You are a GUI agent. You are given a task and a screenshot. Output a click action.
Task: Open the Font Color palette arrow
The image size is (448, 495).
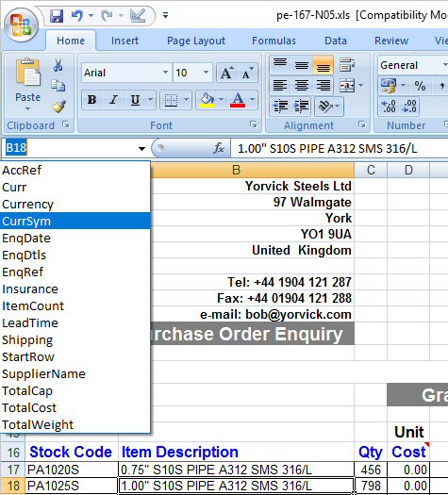[252, 100]
